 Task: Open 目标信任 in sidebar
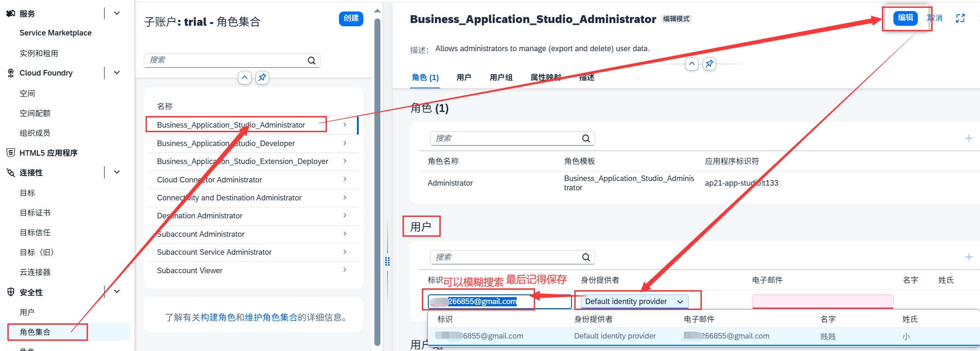point(35,233)
